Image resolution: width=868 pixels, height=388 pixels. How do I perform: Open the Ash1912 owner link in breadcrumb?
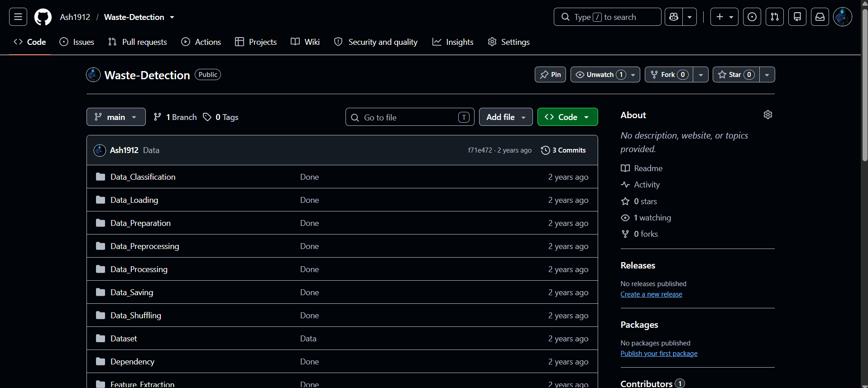pyautogui.click(x=75, y=17)
